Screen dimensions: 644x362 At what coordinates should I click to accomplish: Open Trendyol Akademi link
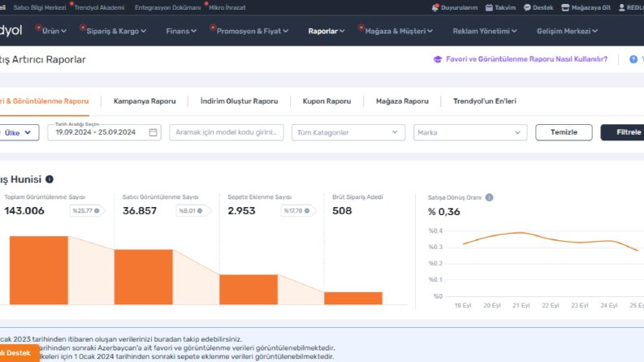[x=99, y=8]
